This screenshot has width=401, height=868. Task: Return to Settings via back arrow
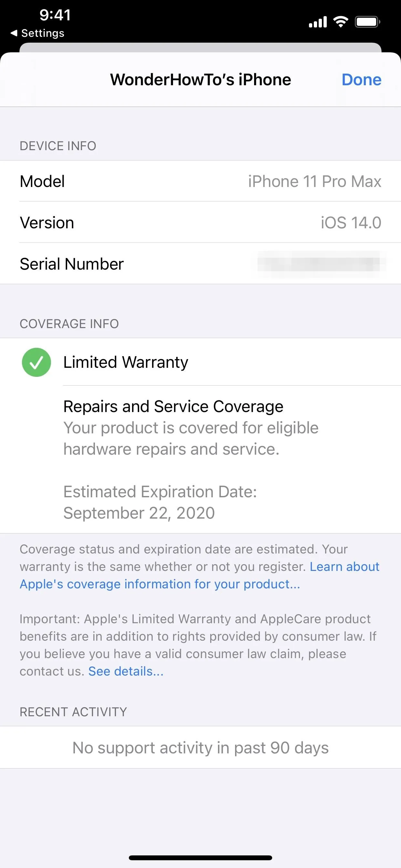[x=14, y=33]
